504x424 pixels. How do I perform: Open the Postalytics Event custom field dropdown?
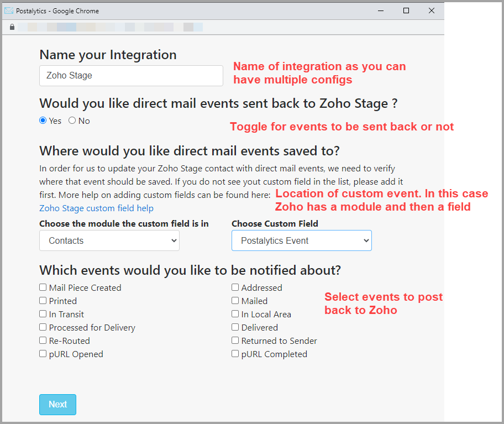click(x=302, y=240)
